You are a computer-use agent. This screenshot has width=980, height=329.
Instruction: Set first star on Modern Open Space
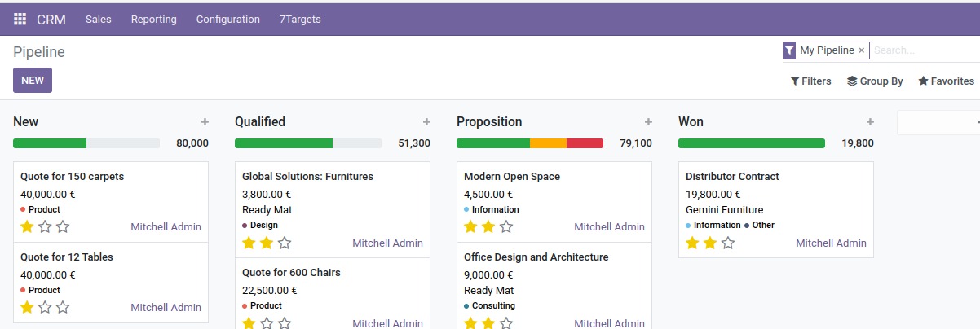(470, 226)
